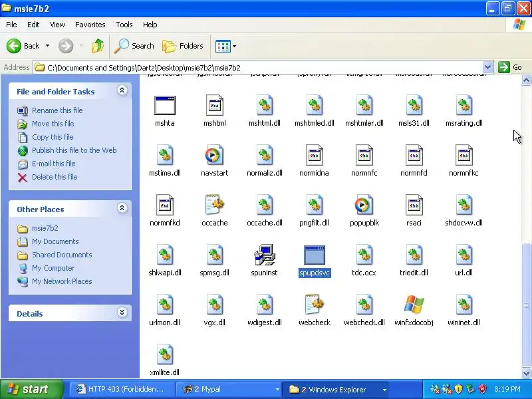Open Shared Documents link
Image resolution: width=532 pixels, height=399 pixels.
coord(62,255)
